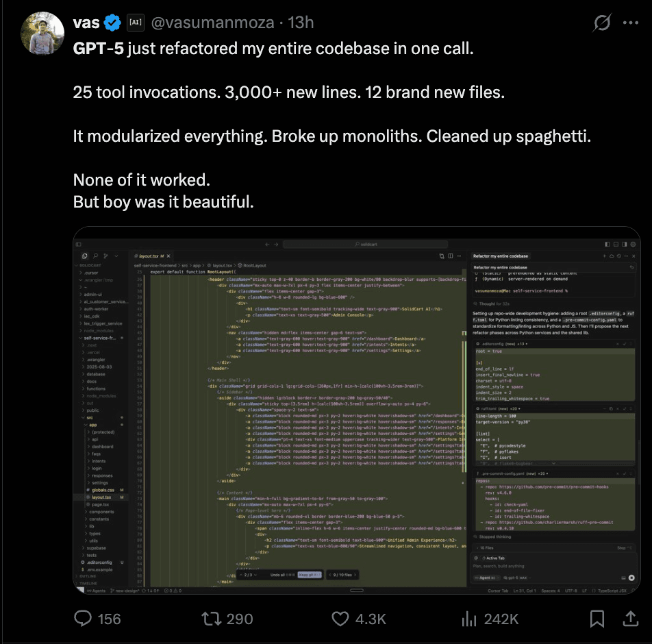The height and width of the screenshot is (644, 652).
Task: Open the Agent mode dropdown in chat
Action: point(482,578)
